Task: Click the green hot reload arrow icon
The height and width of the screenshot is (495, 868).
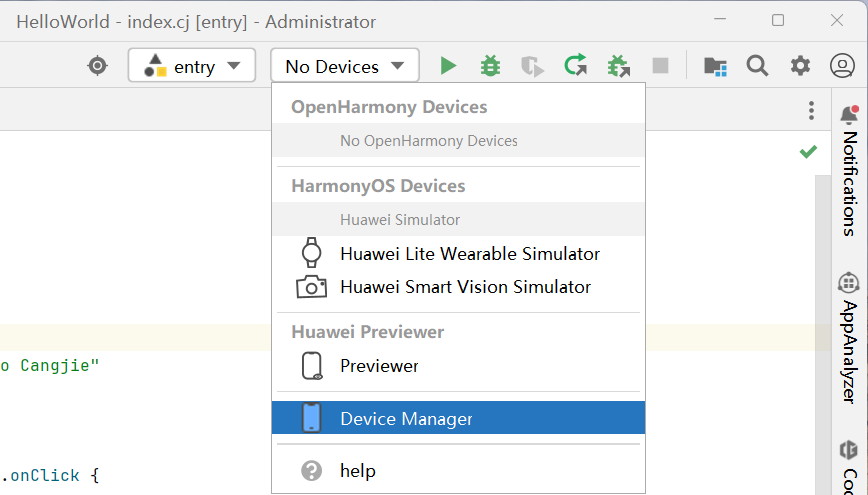Action: [x=575, y=65]
